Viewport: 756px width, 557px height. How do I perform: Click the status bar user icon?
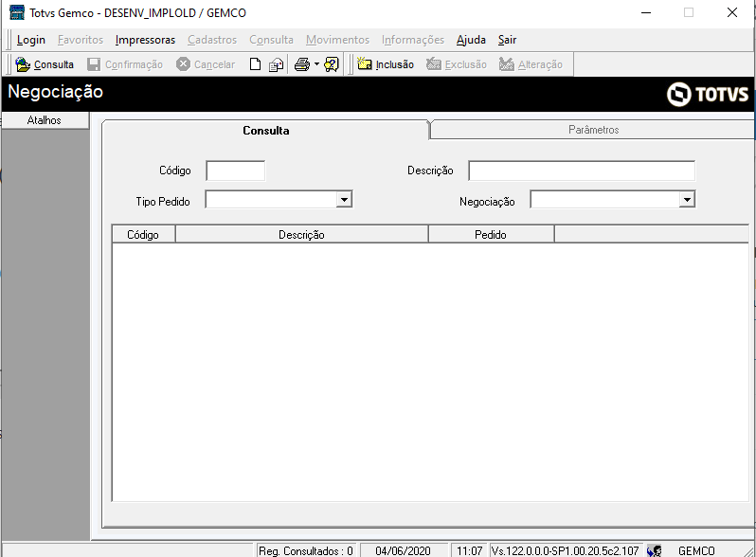655,550
